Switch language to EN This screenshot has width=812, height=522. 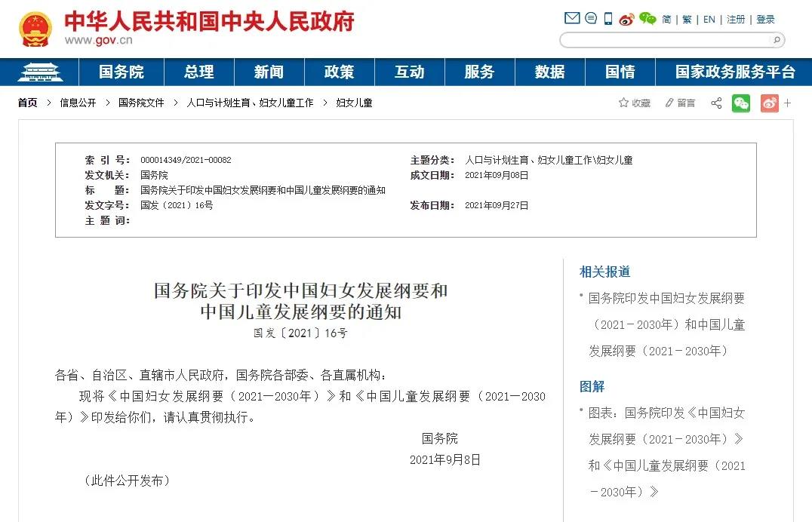(709, 20)
